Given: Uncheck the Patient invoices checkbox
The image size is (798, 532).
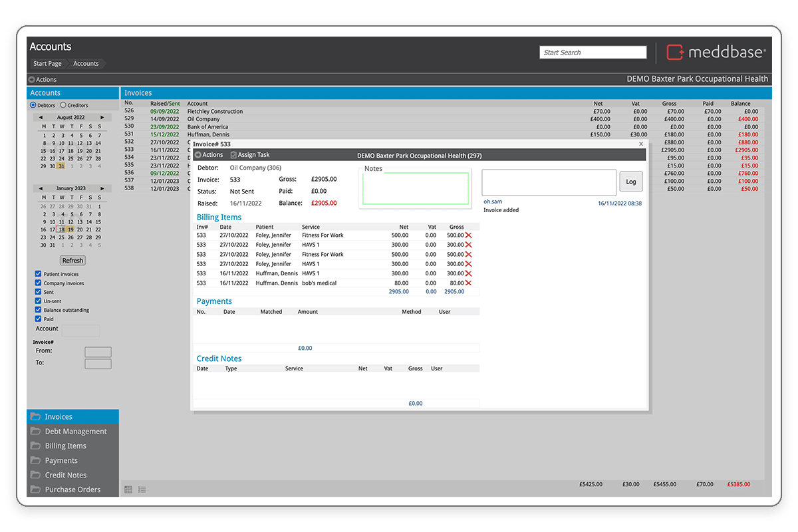Looking at the screenshot, I should coord(38,274).
